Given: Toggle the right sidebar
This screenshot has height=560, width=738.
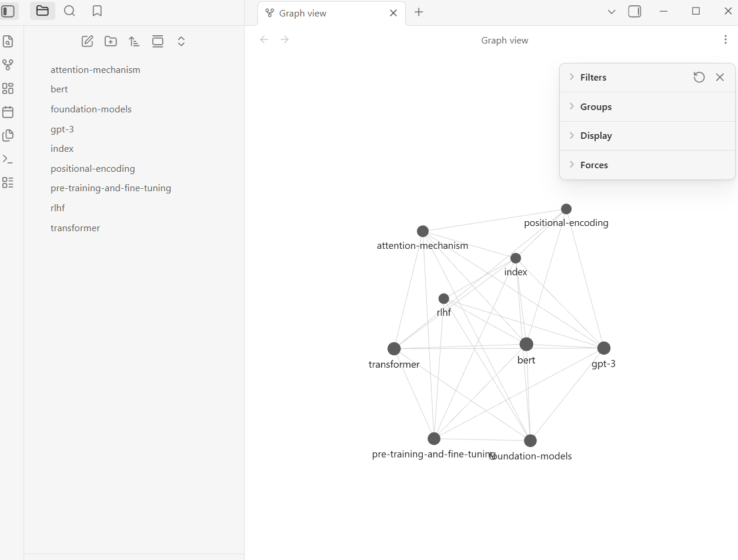Looking at the screenshot, I should click(x=635, y=12).
